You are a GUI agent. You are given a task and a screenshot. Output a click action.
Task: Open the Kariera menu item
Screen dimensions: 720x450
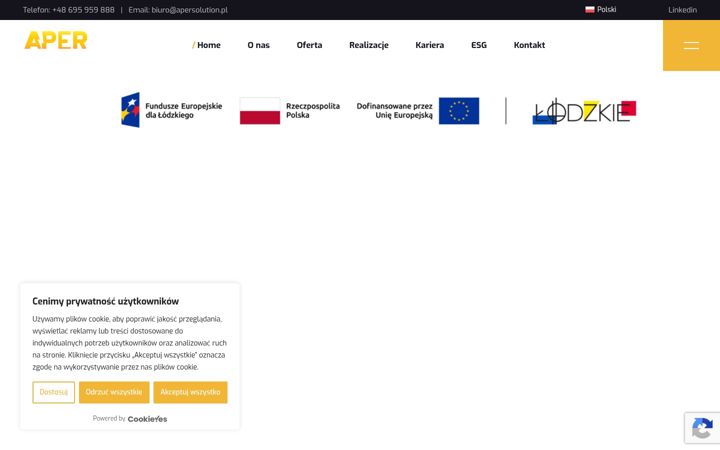pos(429,45)
